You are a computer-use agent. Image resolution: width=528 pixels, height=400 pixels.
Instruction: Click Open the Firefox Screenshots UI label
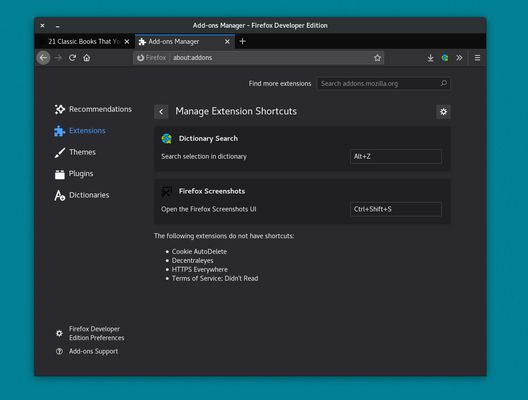click(x=209, y=209)
